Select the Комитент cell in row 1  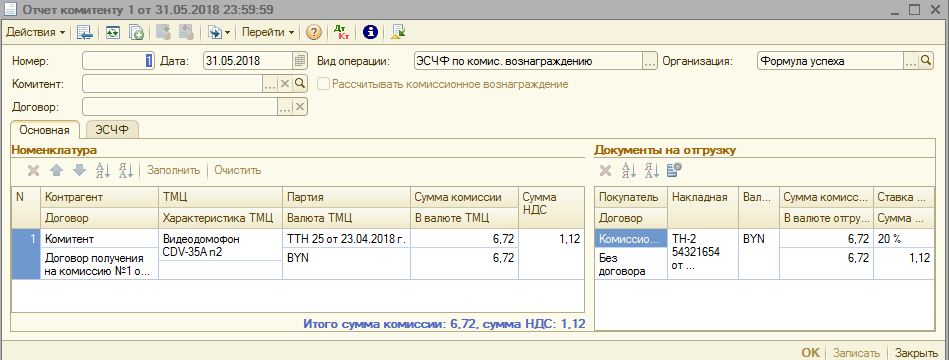pos(100,239)
